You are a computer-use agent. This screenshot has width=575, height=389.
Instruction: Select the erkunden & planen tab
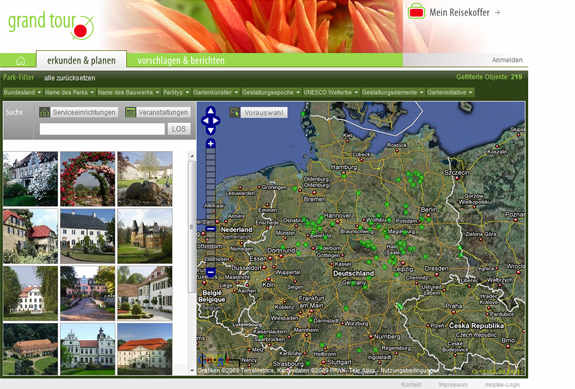point(81,60)
